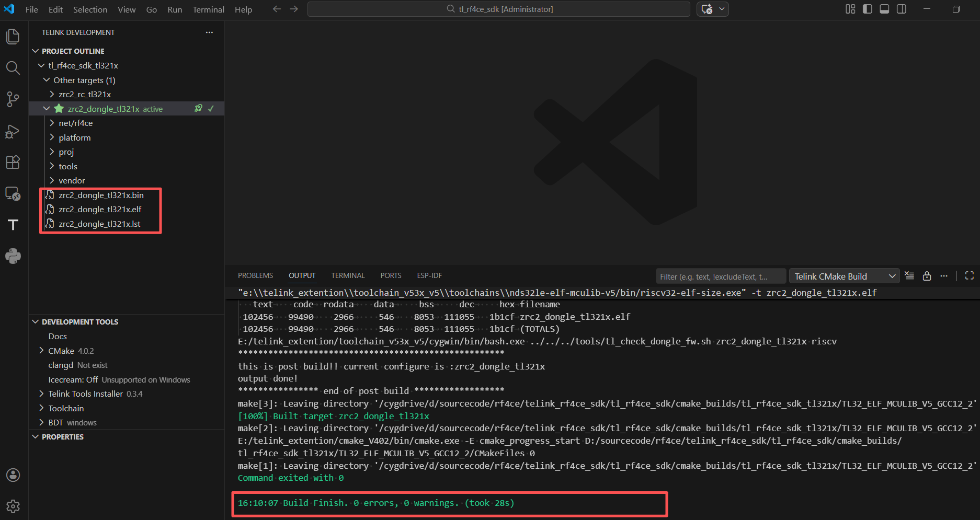Open the Manage gear icon
This screenshot has height=520, width=980.
pyautogui.click(x=13, y=506)
